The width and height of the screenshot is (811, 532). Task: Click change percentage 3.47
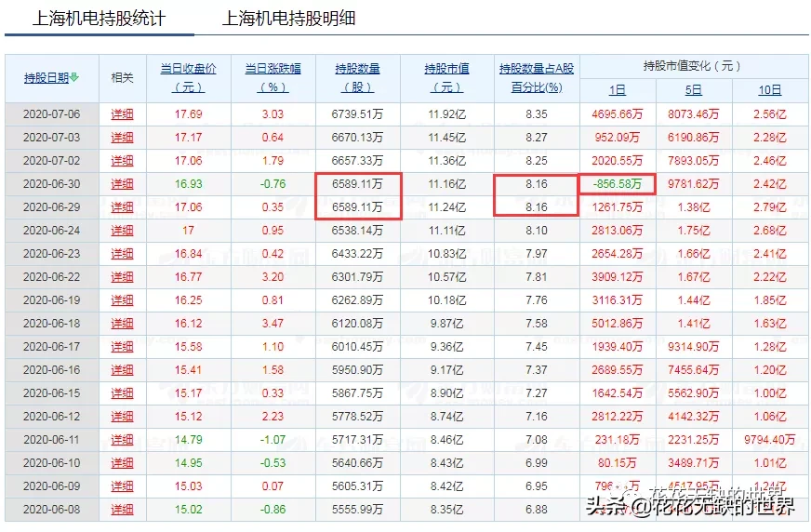point(273,324)
